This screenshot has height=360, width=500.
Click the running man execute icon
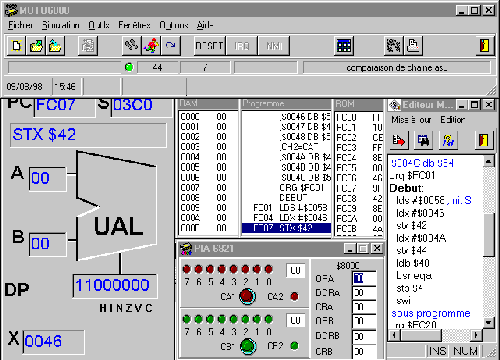(151, 45)
